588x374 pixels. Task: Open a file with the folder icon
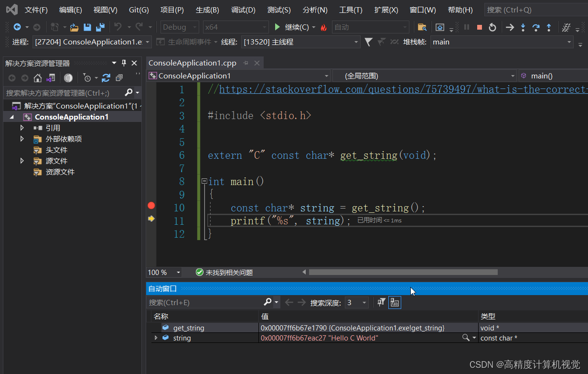coord(75,27)
